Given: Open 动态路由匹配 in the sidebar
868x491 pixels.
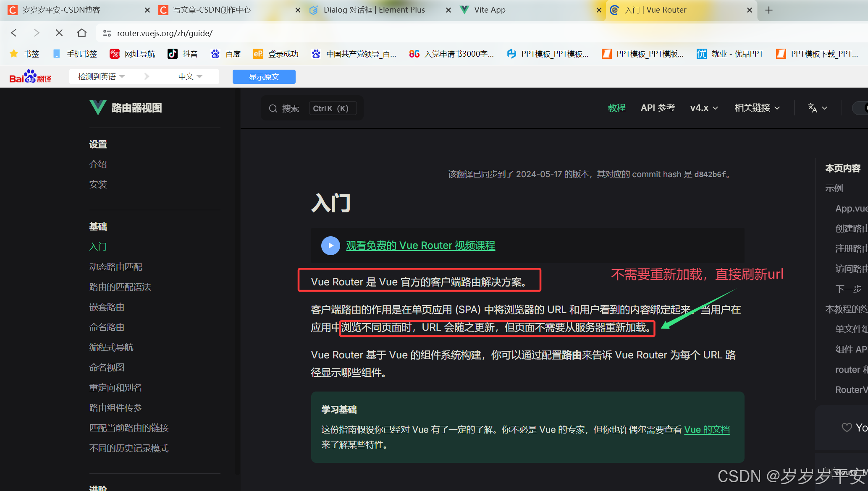Looking at the screenshot, I should click(x=115, y=267).
